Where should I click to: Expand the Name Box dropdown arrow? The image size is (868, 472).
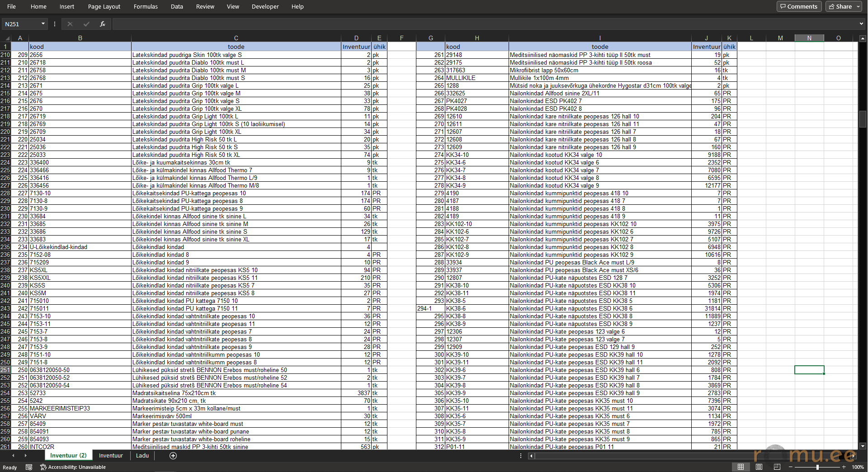coord(43,24)
